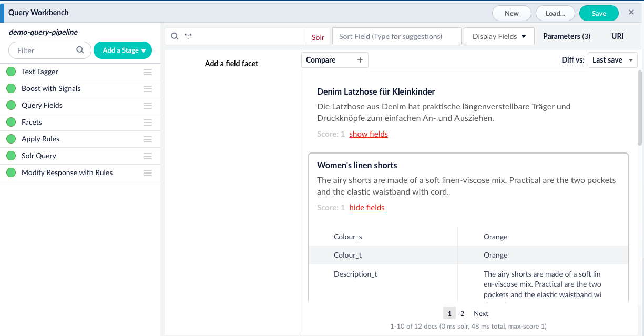This screenshot has height=336, width=644.
Task: Click the drag handle for Solr Query stage
Action: (148, 156)
